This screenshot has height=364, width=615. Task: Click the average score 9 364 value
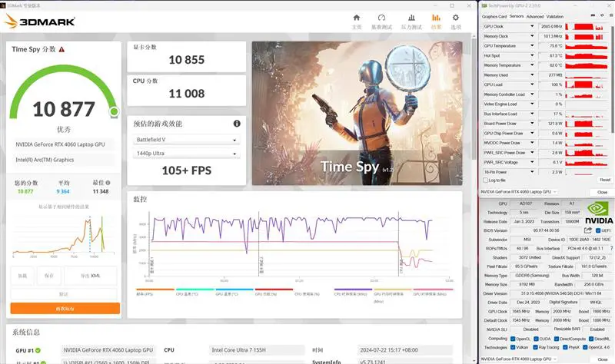[x=63, y=192]
